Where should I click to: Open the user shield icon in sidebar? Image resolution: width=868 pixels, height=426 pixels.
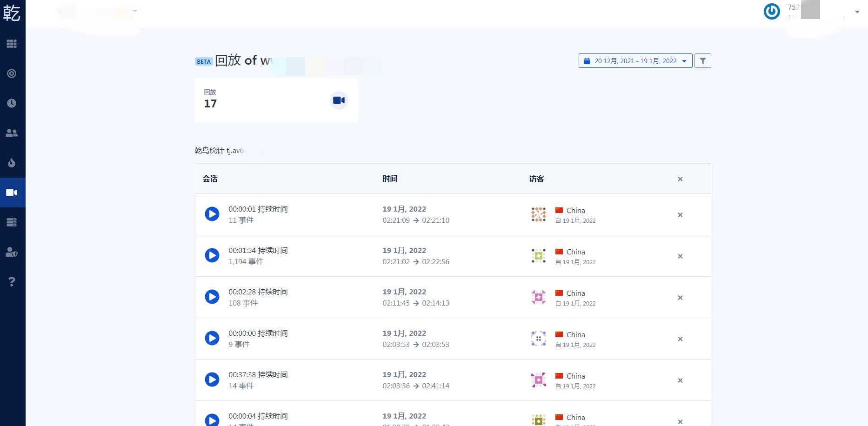pos(12,252)
